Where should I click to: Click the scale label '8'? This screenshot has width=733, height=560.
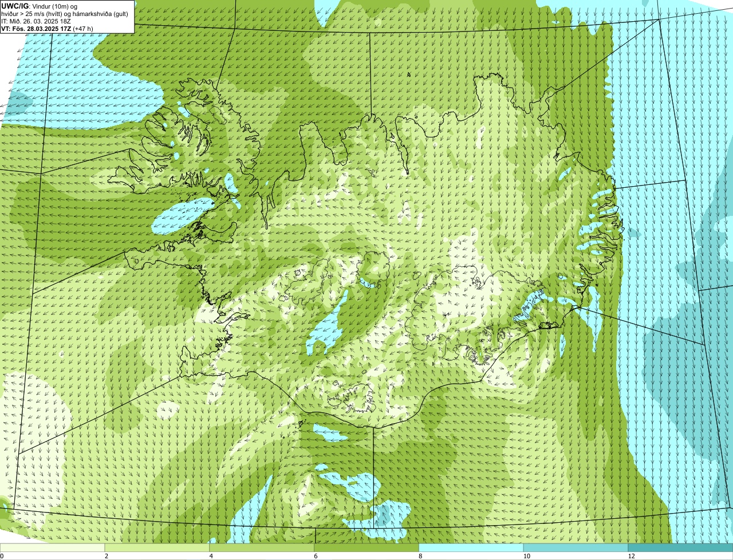tap(420, 556)
